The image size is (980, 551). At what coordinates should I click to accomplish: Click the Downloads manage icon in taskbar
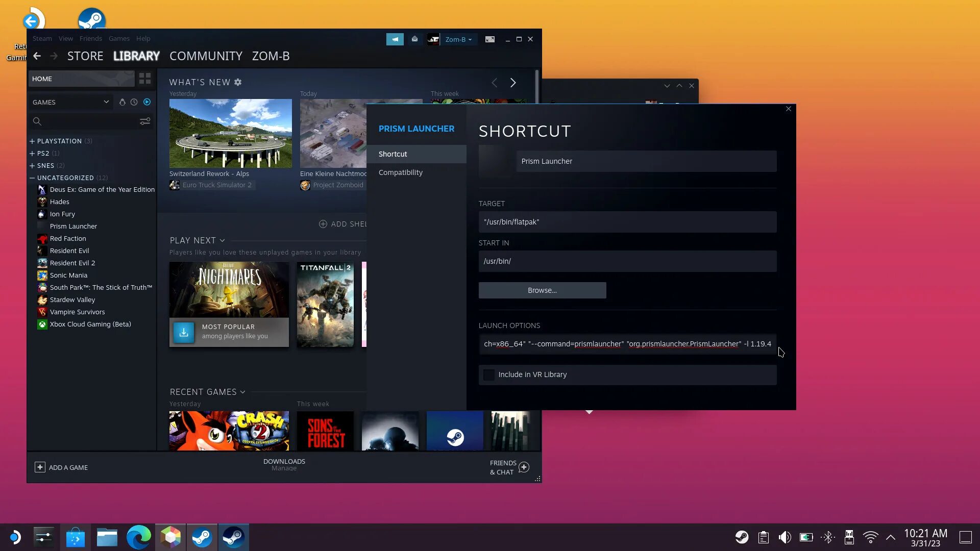tap(283, 465)
